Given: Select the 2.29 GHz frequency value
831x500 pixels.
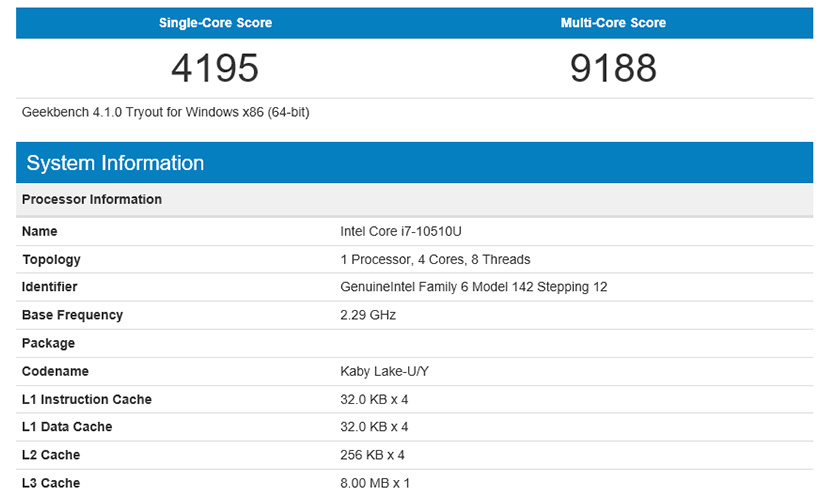Looking at the screenshot, I should (368, 315).
